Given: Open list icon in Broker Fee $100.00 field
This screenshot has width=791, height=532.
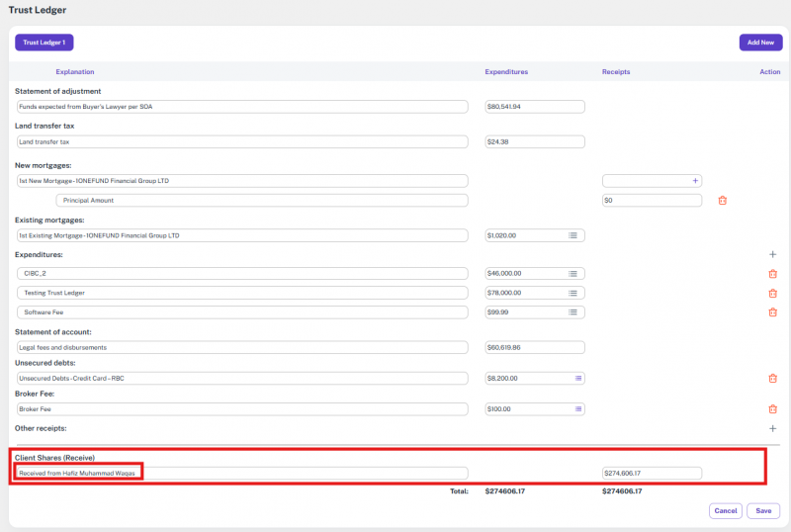Looking at the screenshot, I should pyautogui.click(x=578, y=409).
